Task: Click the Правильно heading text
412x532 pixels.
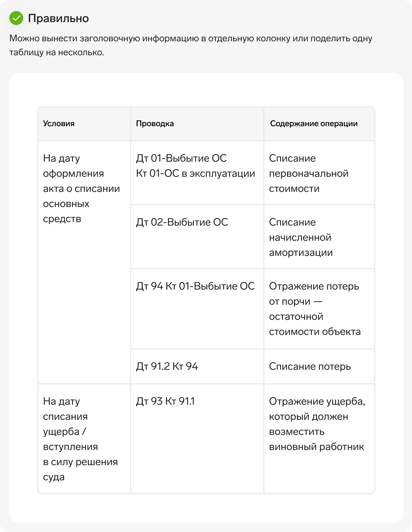Action: (58, 18)
